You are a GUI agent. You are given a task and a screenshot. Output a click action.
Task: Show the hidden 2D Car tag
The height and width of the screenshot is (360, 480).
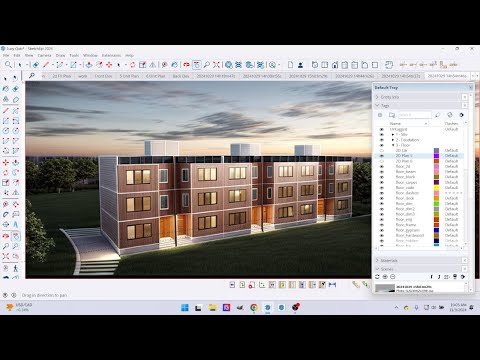pyautogui.click(x=382, y=150)
